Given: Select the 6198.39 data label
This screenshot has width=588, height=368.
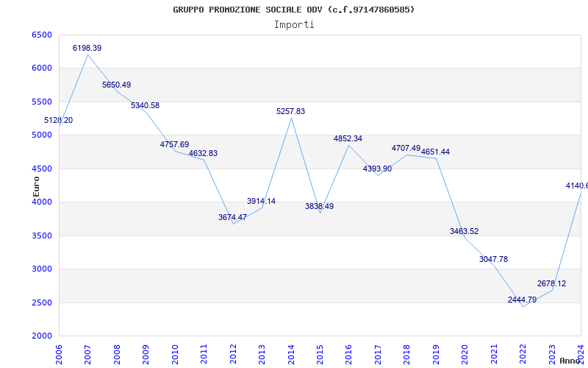Looking at the screenshot, I should [x=87, y=48].
